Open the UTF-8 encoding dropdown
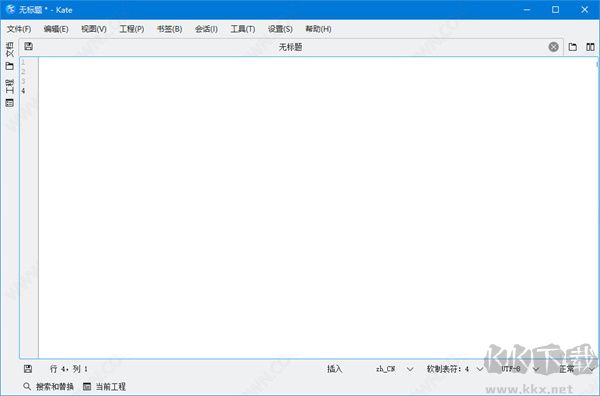The image size is (600, 396). pyautogui.click(x=520, y=369)
